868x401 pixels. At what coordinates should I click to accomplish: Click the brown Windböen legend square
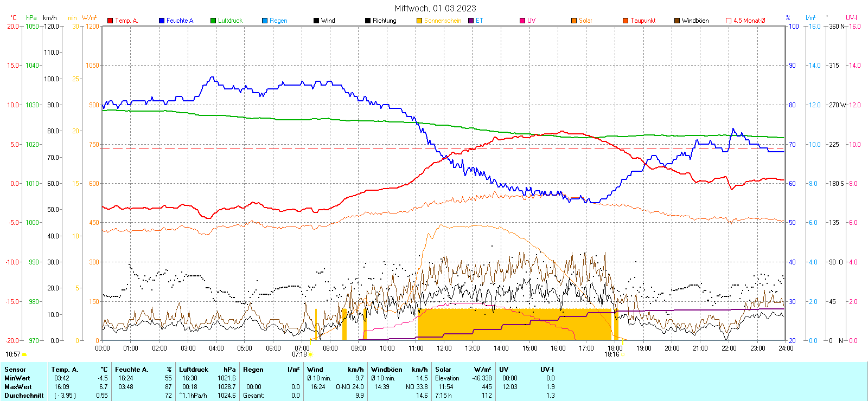pos(677,21)
